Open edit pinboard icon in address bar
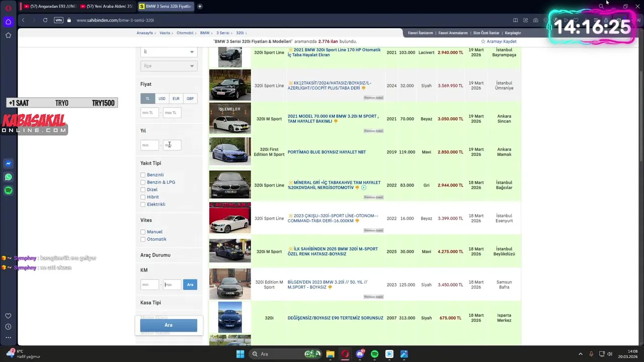 [x=525, y=20]
